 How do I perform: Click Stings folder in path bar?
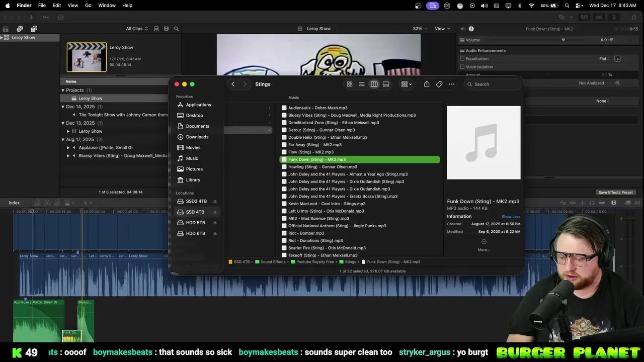coord(348,262)
